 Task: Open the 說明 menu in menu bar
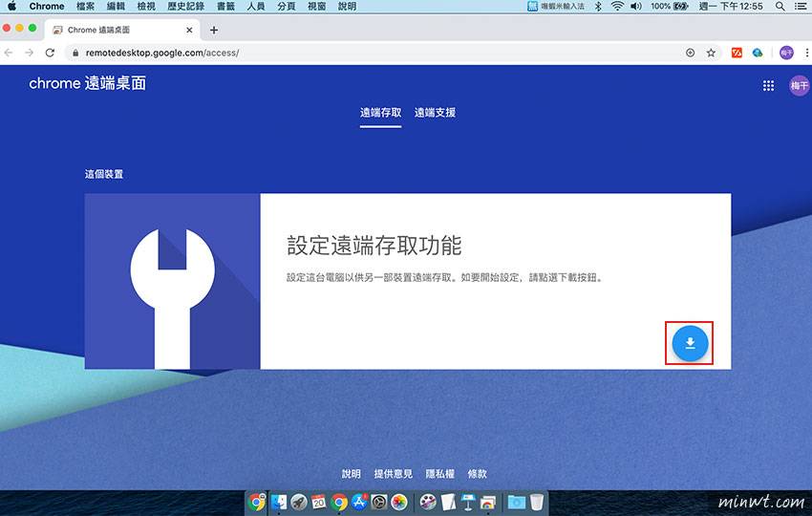347,7
